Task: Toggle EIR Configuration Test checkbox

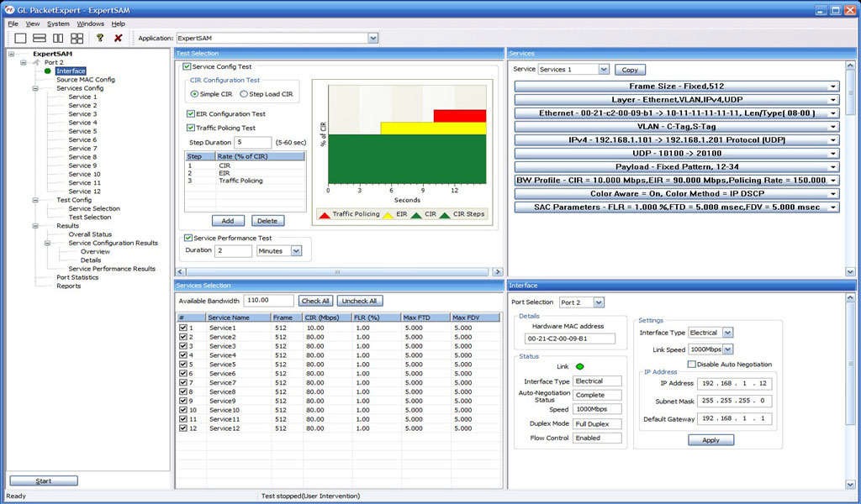Action: click(x=191, y=113)
